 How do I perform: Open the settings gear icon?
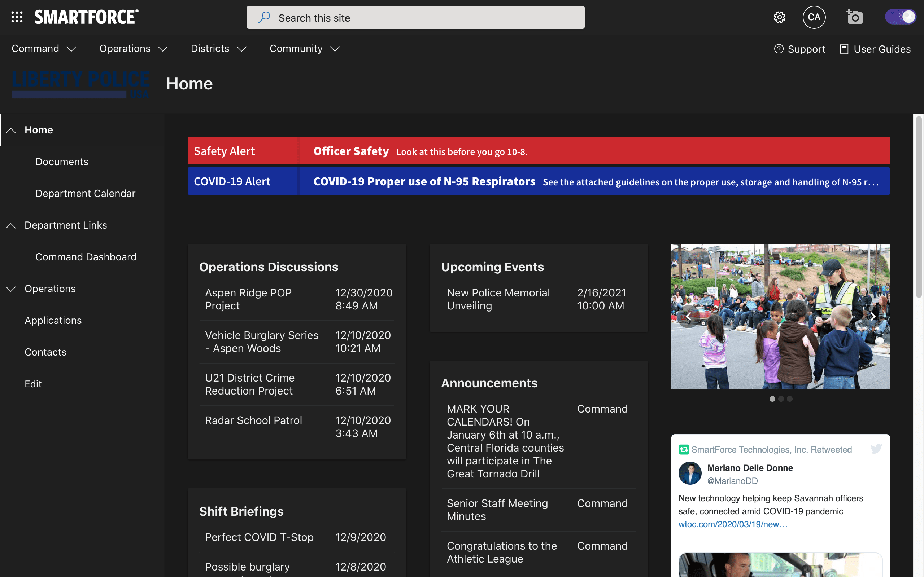pyautogui.click(x=779, y=17)
